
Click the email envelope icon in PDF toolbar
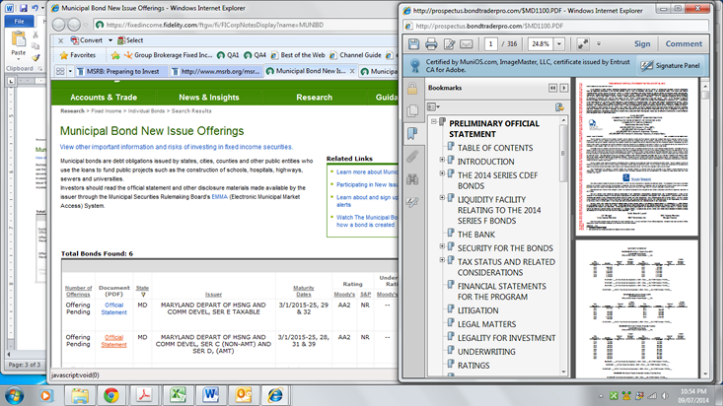coord(466,44)
